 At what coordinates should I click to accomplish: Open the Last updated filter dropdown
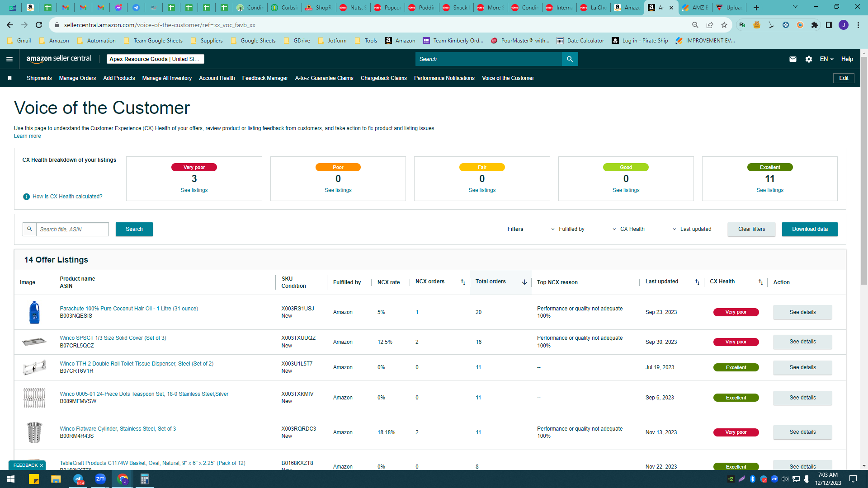(692, 229)
